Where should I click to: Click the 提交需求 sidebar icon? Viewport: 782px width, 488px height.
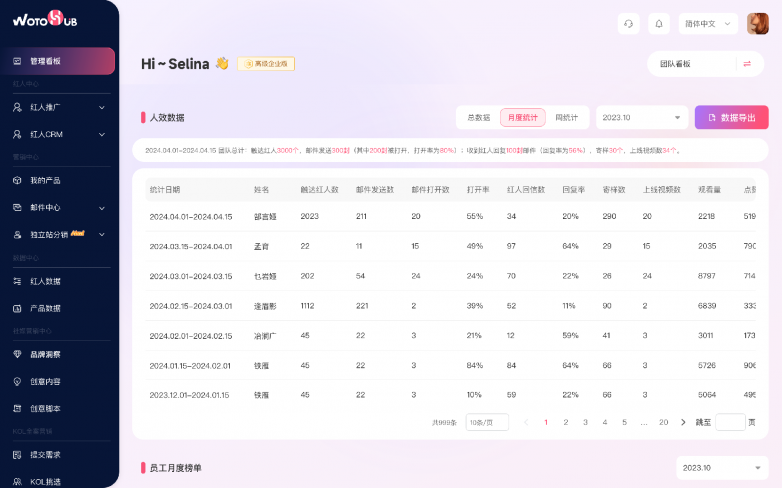pyautogui.click(x=17, y=455)
